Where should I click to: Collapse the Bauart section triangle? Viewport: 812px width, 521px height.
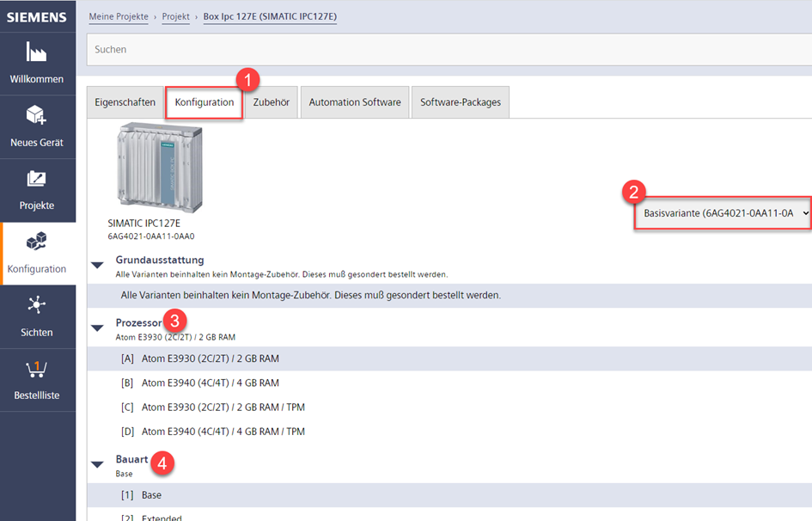(x=98, y=464)
